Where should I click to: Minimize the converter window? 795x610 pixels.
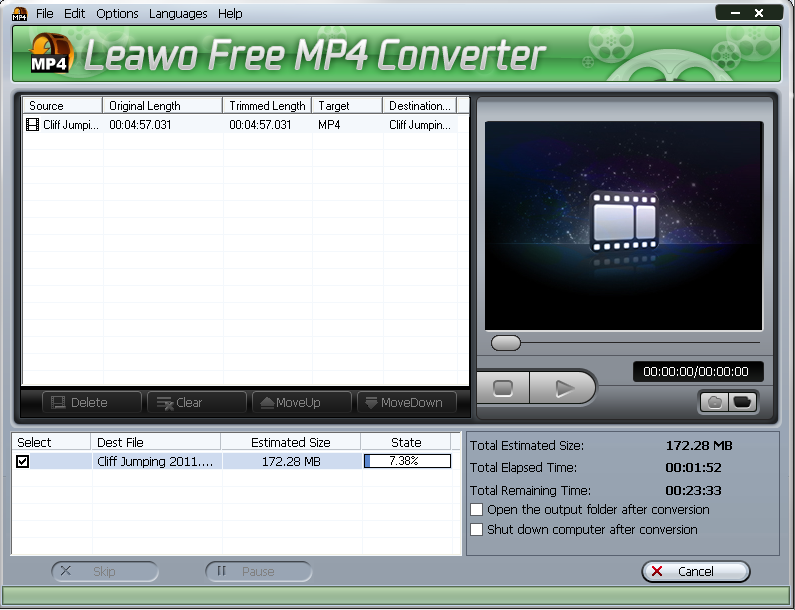736,13
